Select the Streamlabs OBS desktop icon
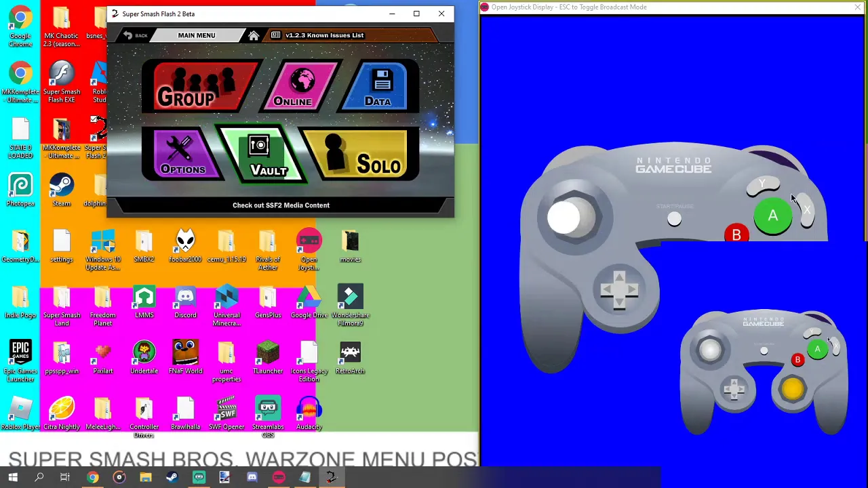The image size is (868, 488). pos(268,418)
